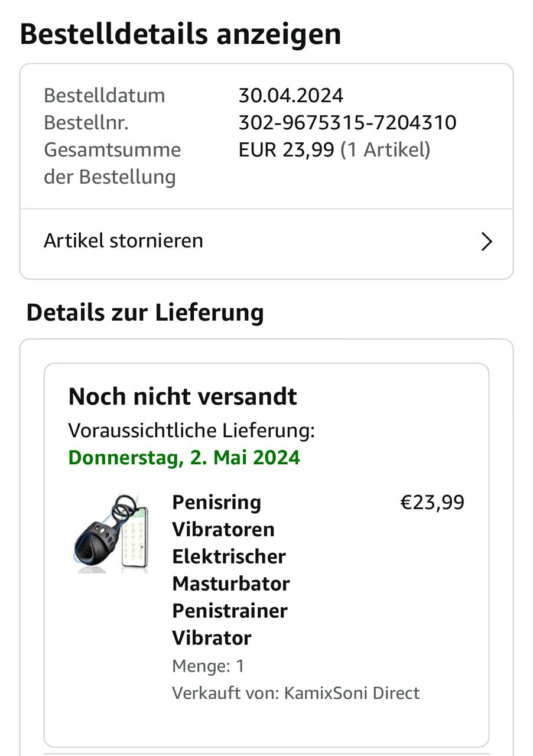Click the Details zur Lieferung heading

pos(145,313)
